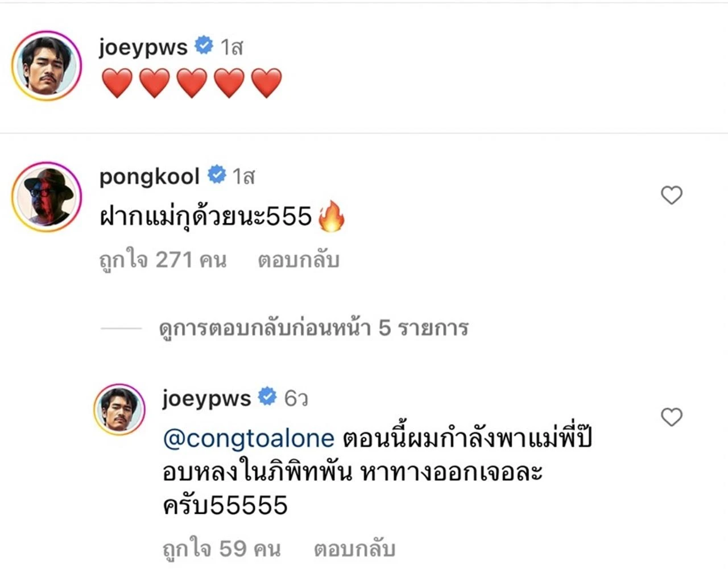Open the joeypws username in the reply
Viewport: 728px width, 586px height.
[206, 398]
